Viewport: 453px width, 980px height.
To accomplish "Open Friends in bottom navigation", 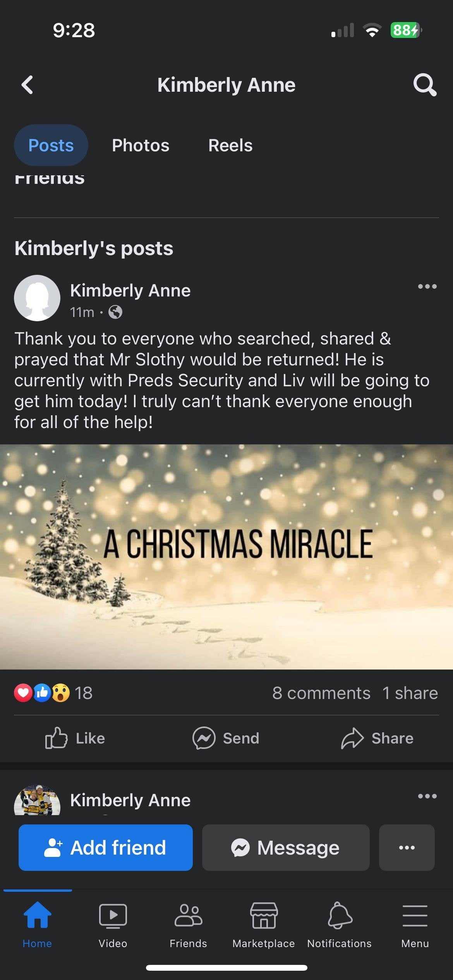I will 188,923.
